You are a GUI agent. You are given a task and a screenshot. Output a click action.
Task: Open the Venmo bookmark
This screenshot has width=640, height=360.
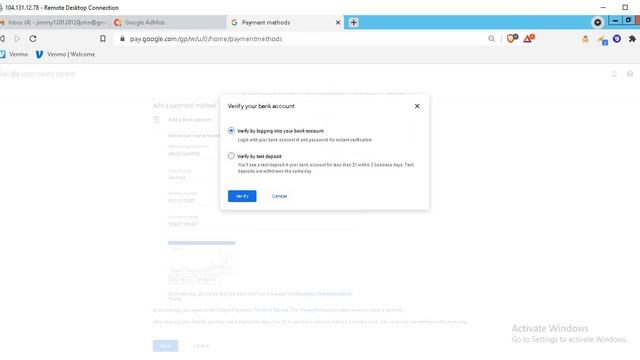click(x=14, y=54)
